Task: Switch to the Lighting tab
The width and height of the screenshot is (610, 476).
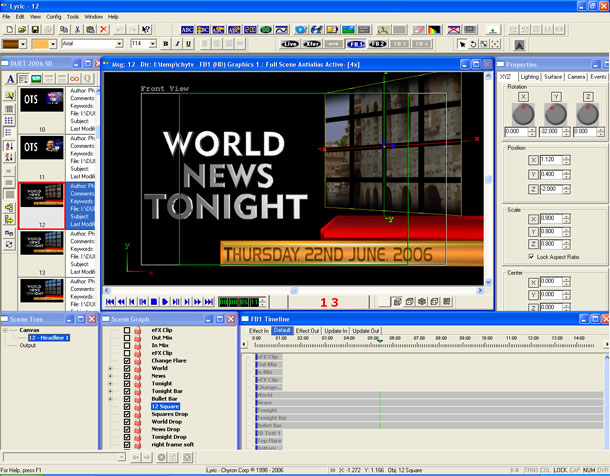Action: coord(529,77)
